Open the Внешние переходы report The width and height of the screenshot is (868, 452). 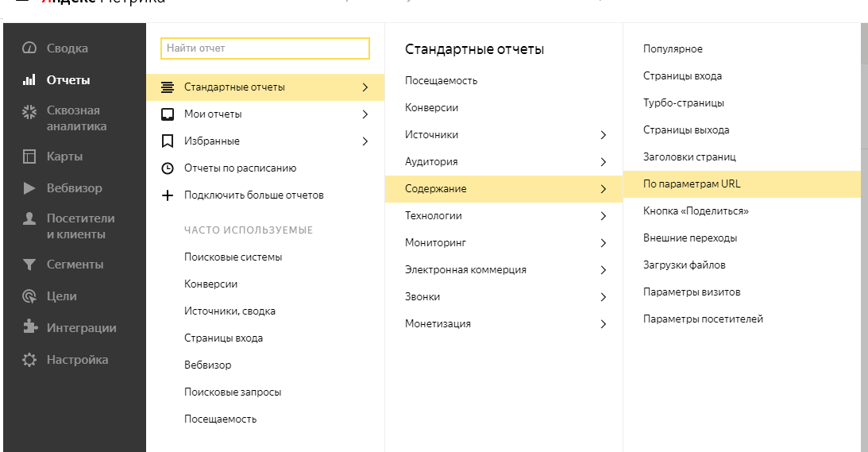coord(690,238)
